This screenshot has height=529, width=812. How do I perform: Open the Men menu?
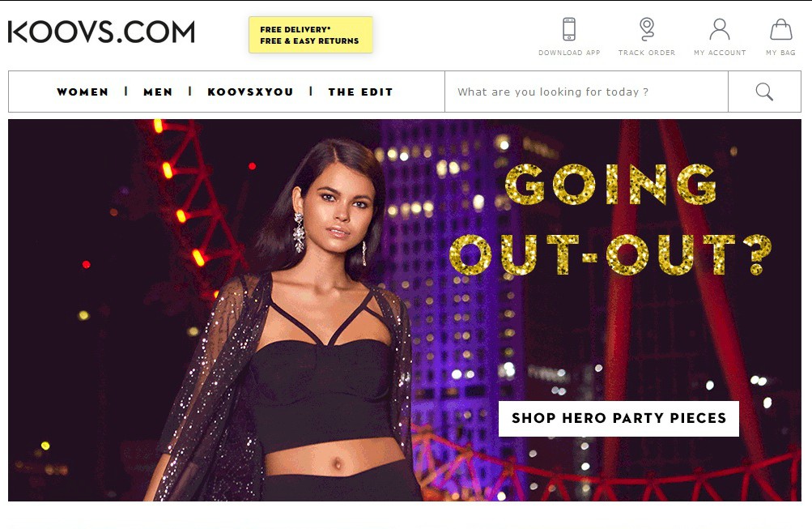(158, 92)
